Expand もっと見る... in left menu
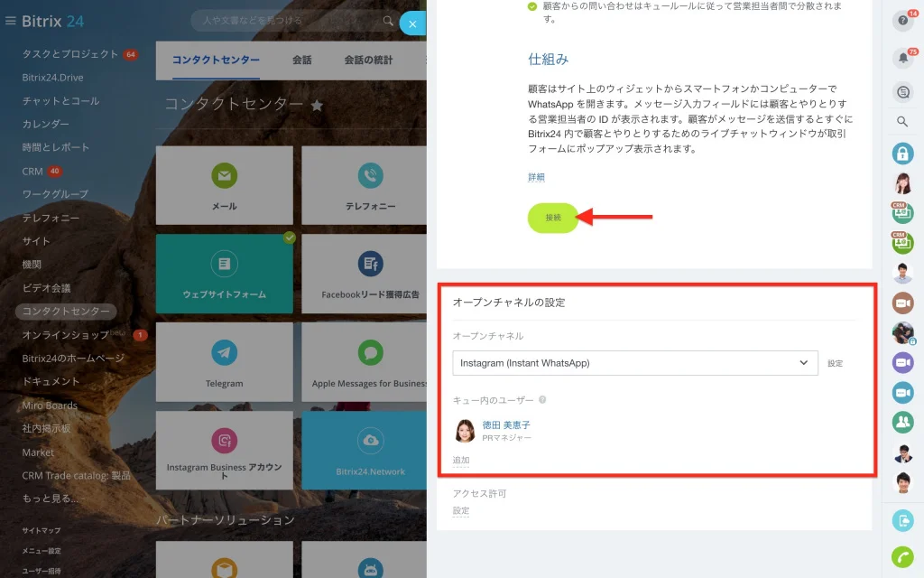 pyautogui.click(x=49, y=499)
